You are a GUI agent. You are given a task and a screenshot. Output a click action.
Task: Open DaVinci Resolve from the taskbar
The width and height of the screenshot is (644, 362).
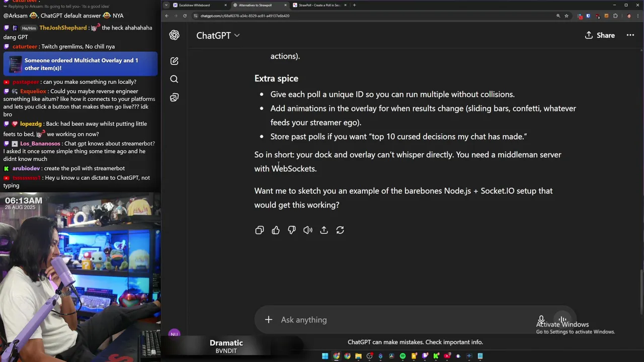coord(391,356)
